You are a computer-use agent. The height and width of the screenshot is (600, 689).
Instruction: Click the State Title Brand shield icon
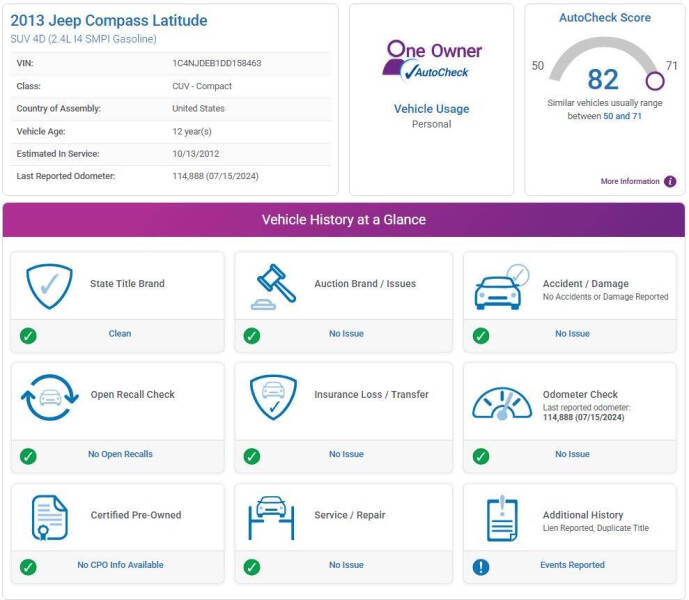click(49, 285)
